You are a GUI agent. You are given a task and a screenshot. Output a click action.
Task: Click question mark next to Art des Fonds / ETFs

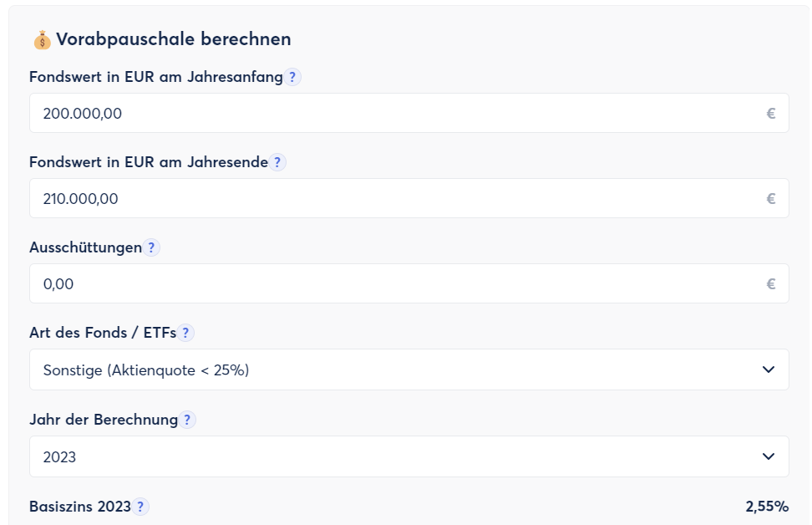pos(185,333)
